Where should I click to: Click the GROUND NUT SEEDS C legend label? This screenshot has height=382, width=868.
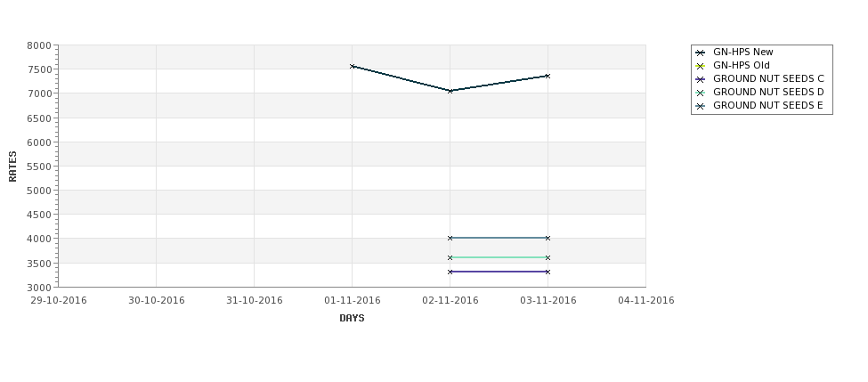pos(768,78)
